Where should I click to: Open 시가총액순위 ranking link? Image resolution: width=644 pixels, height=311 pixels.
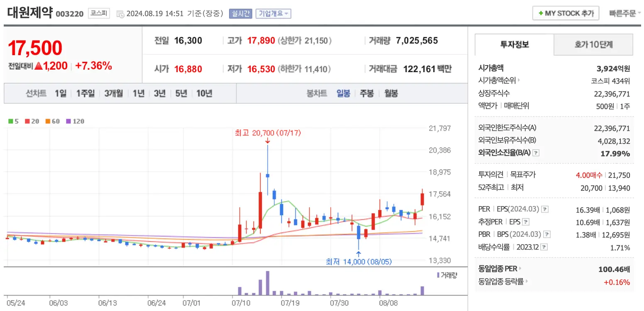tap(500, 80)
